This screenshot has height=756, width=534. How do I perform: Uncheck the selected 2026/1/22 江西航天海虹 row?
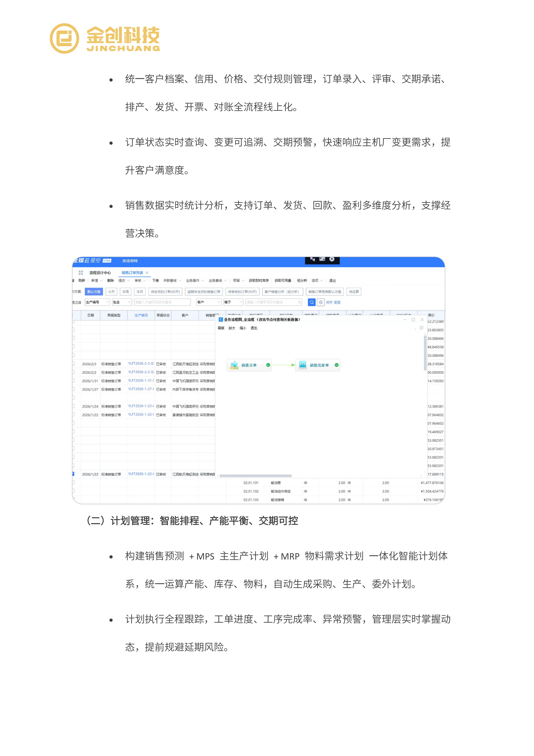(x=73, y=474)
